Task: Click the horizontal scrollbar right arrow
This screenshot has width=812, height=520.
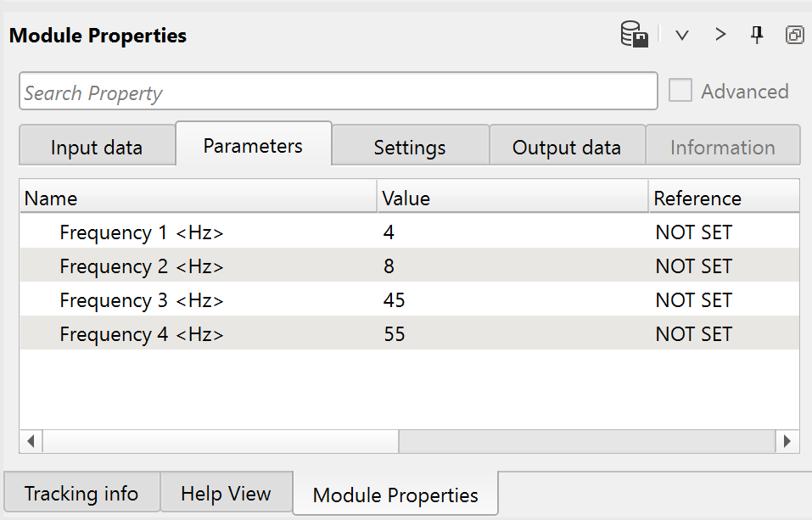Action: point(787,441)
